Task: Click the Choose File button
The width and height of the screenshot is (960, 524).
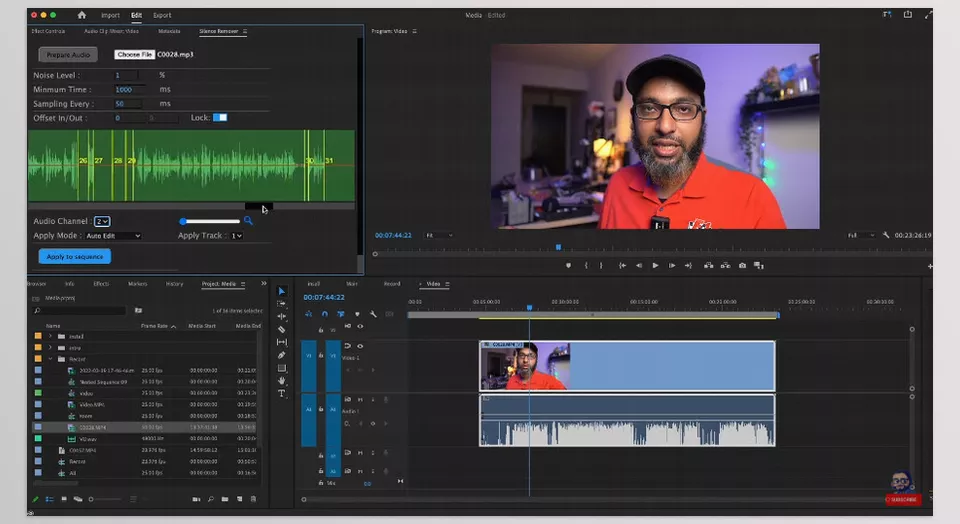Action: click(x=134, y=54)
